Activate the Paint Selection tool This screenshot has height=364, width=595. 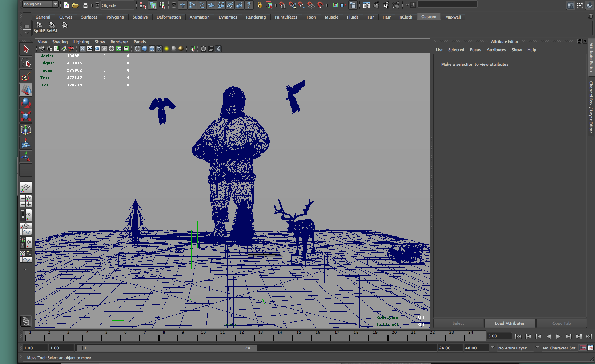coord(26,76)
